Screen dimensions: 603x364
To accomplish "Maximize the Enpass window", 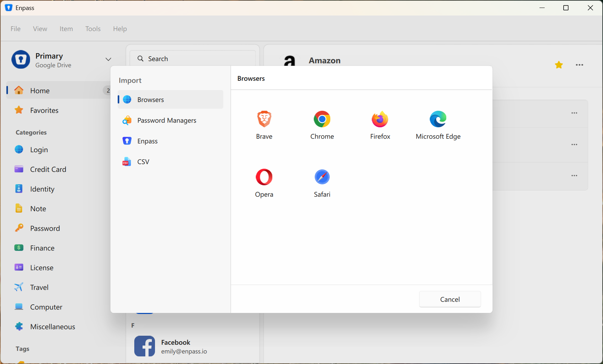I will point(566,8).
